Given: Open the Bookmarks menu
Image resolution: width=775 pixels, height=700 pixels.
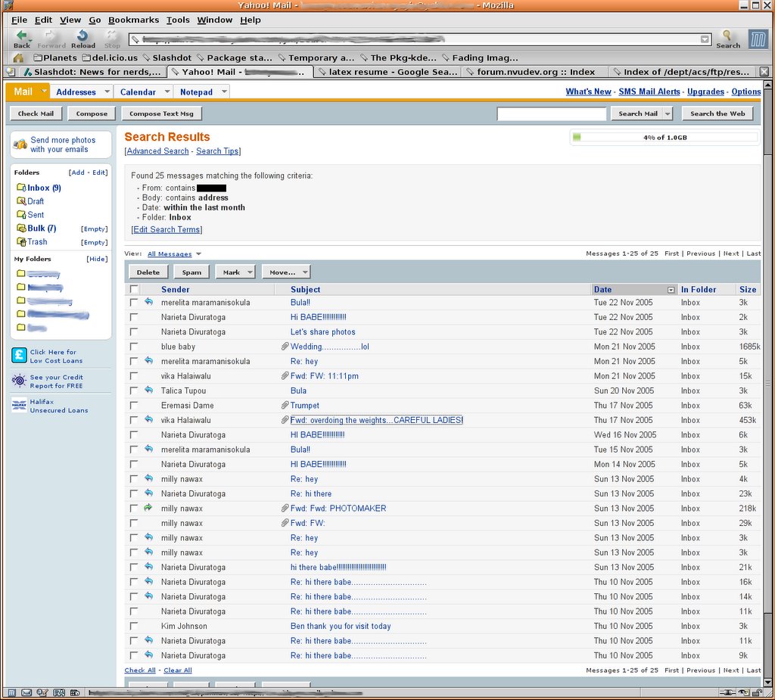Looking at the screenshot, I should pos(133,20).
